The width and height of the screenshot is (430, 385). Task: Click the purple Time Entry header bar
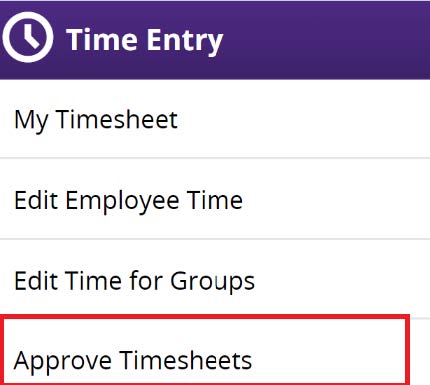215,40
